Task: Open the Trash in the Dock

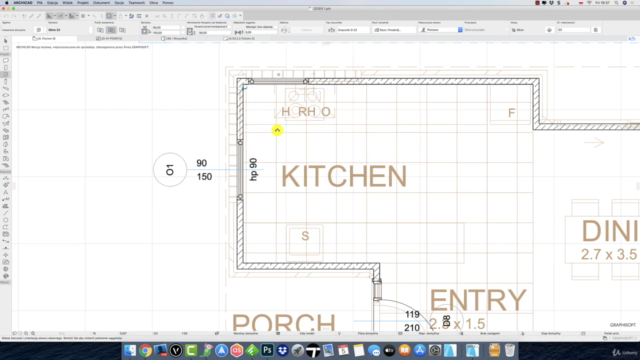Action: 510,350
